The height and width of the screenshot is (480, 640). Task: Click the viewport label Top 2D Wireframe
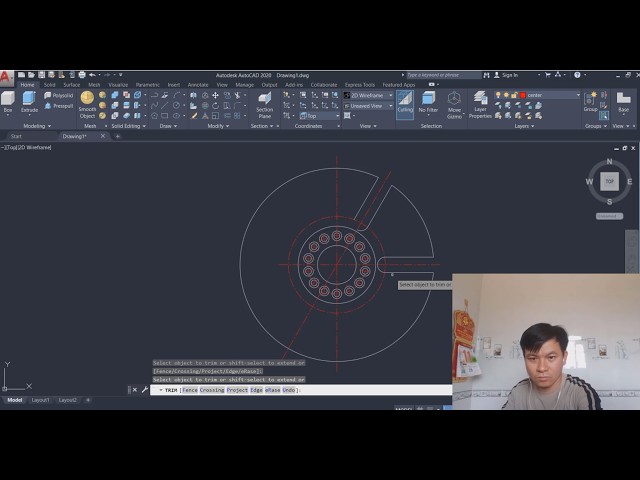point(27,147)
